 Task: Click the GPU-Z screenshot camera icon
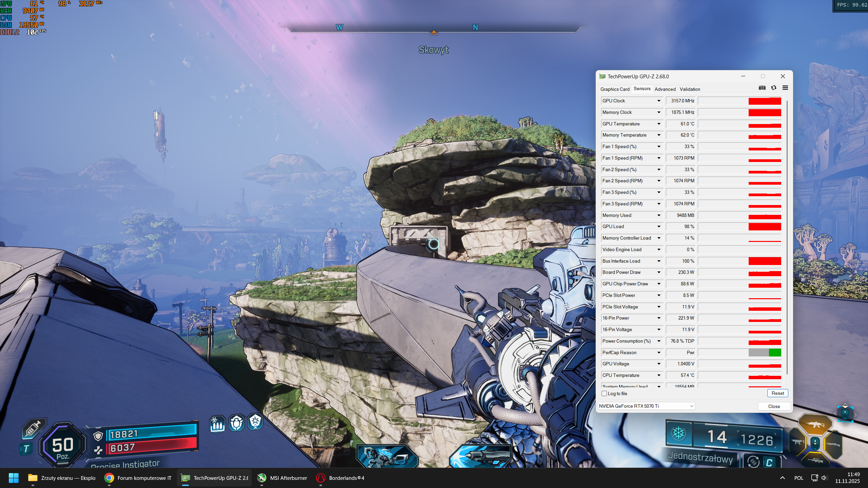[x=762, y=88]
